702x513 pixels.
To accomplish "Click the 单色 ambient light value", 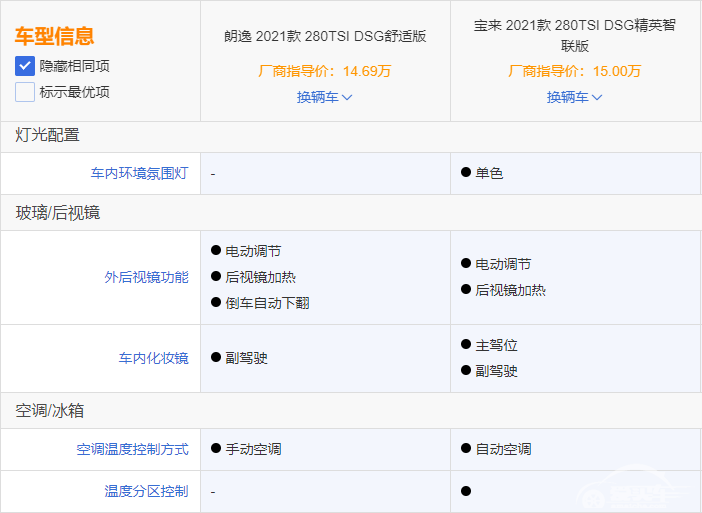I will (489, 173).
